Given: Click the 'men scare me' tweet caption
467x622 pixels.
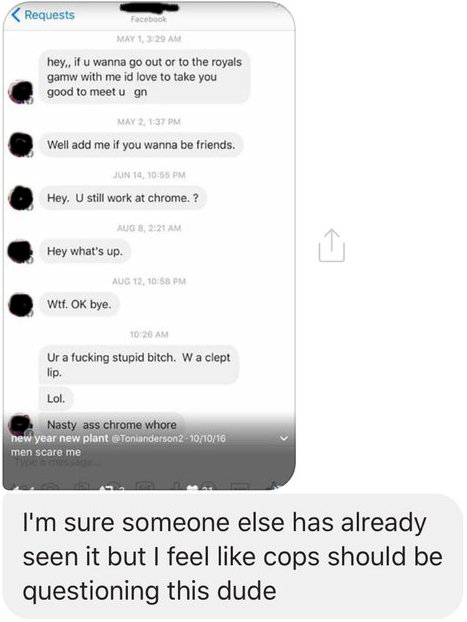Looking at the screenshot, I should tap(46, 452).
